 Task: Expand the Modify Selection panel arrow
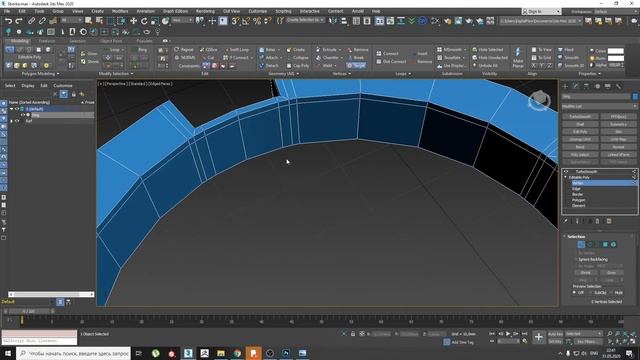(x=131, y=74)
